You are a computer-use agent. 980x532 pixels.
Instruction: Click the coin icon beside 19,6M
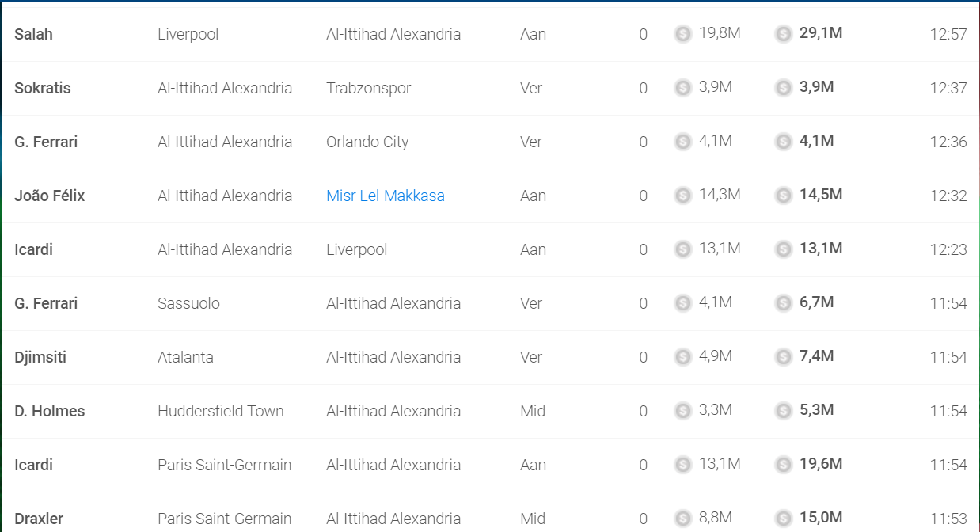(784, 465)
